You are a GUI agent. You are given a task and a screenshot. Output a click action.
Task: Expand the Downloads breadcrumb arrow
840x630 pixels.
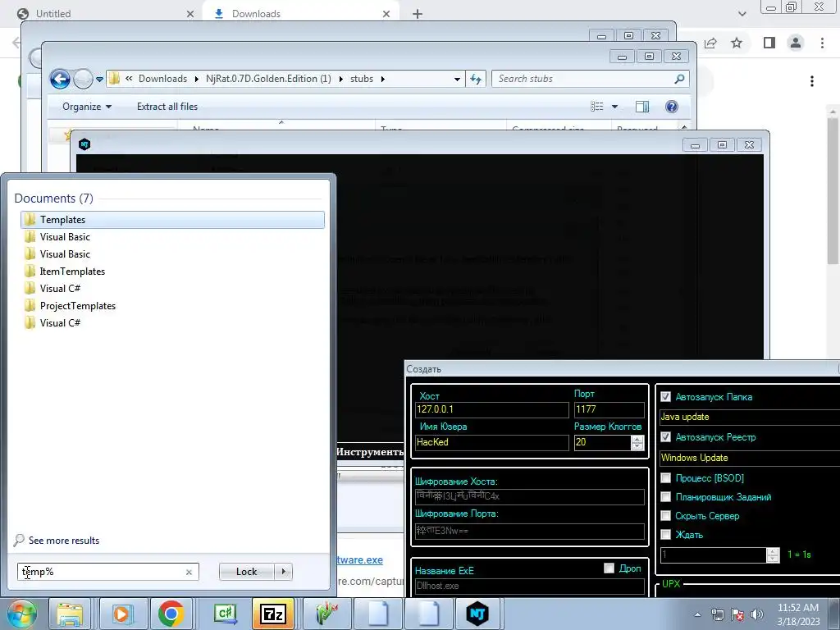(x=197, y=79)
